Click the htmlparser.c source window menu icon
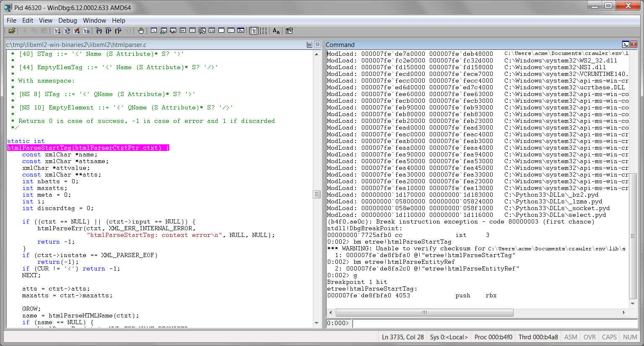The width and height of the screenshot is (644, 346). coord(309,44)
